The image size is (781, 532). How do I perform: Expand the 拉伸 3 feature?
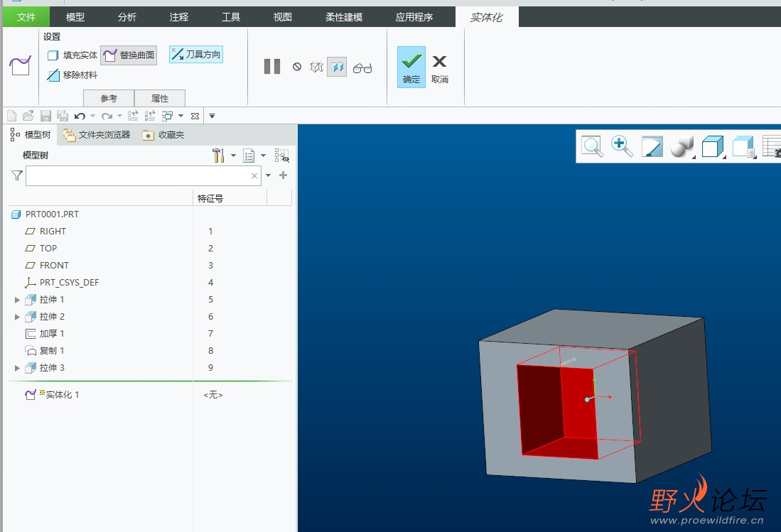click(17, 368)
